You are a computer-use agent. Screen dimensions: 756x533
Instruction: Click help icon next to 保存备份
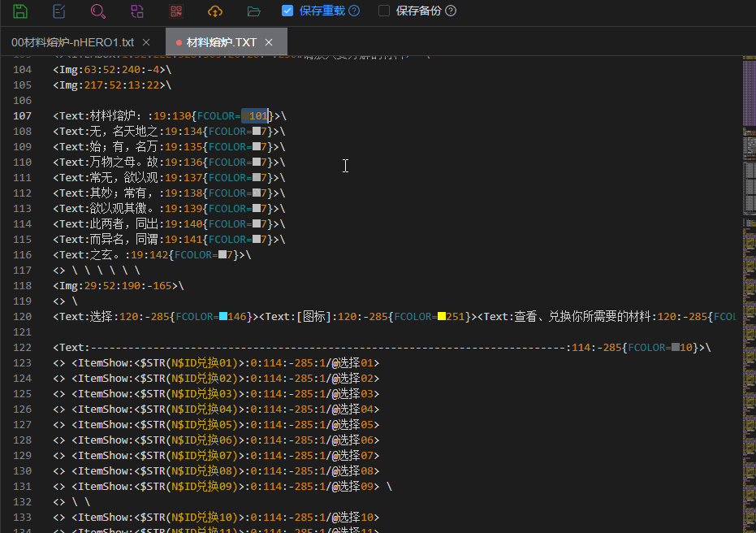tap(451, 11)
